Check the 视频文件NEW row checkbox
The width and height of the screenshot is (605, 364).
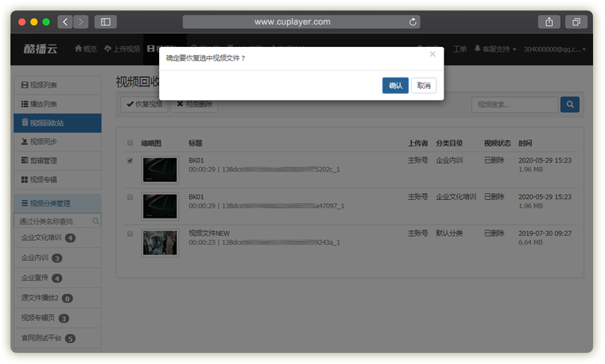tap(130, 233)
